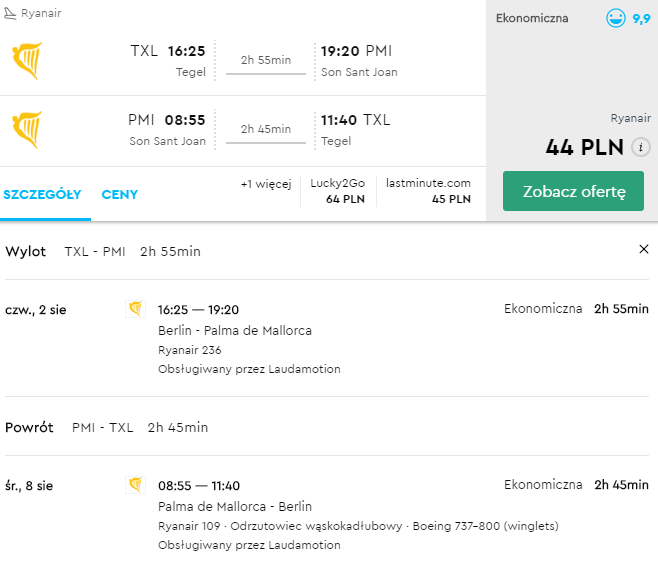Click the small Ryanair logo for 8 sie flight
Screen dimensions: 658x563
[x=135, y=485]
